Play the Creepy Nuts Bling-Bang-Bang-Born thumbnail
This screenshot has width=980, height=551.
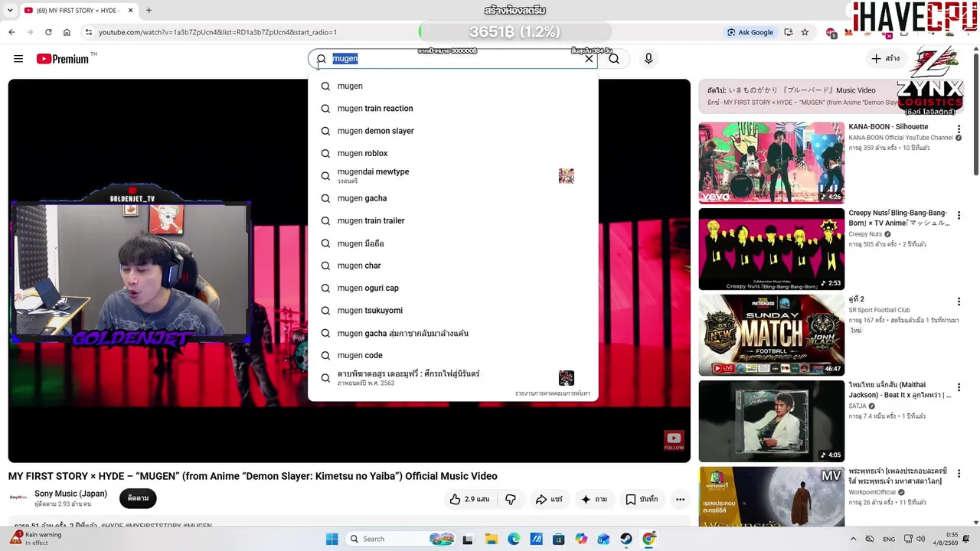tap(771, 249)
